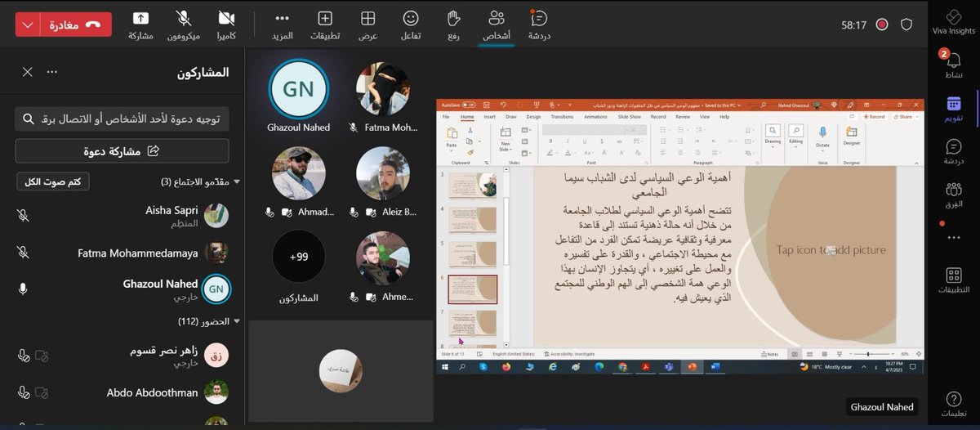Open the Design tab in shared PowerPoint

click(x=533, y=117)
